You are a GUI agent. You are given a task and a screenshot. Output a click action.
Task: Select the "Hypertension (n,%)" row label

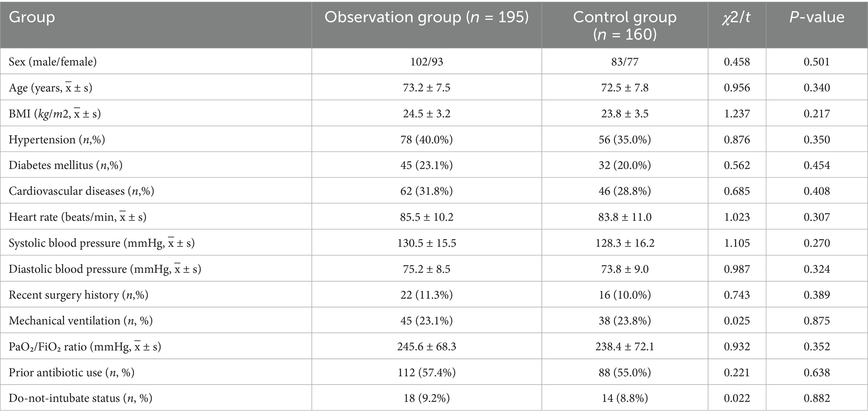pos(57,140)
